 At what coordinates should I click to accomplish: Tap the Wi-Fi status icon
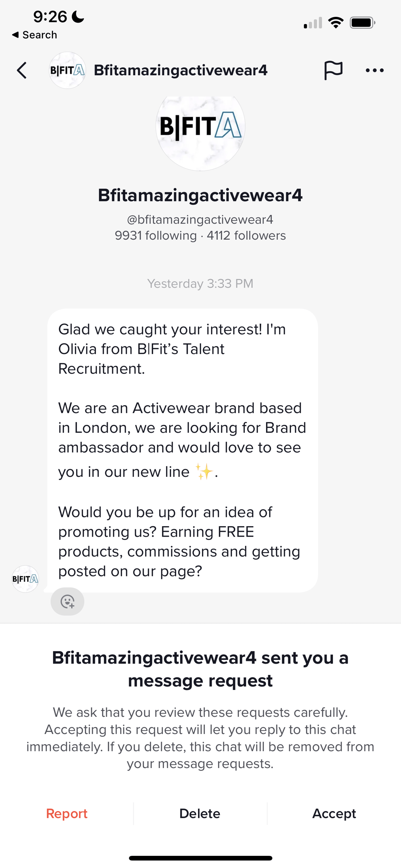(x=335, y=23)
